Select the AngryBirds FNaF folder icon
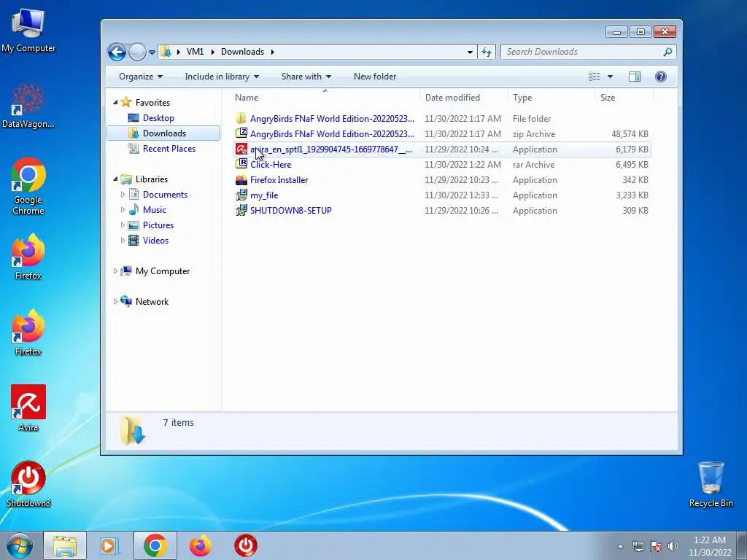Viewport: 747px width, 560px height. pos(241,119)
